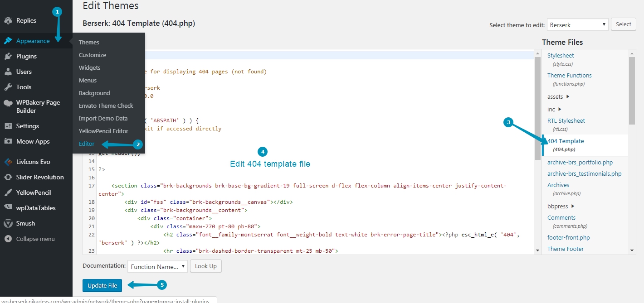Click the Meow Apps camera icon
This screenshot has width=644, height=303.
tap(8, 142)
